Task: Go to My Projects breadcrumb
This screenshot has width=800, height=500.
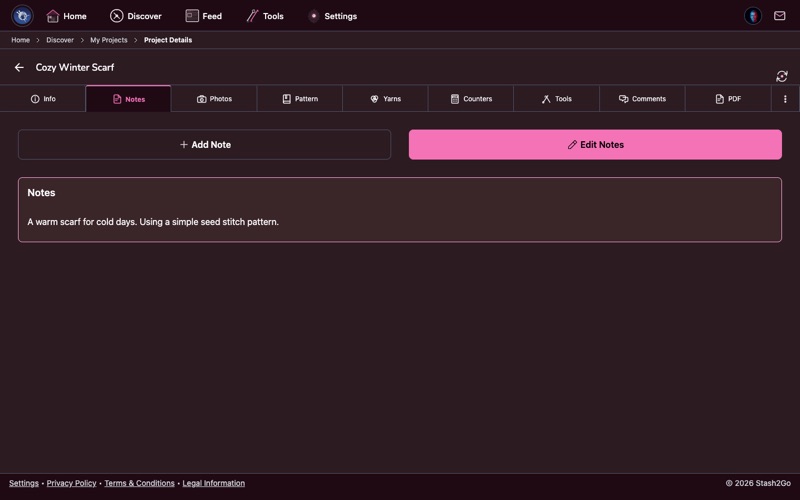Action: [109, 40]
